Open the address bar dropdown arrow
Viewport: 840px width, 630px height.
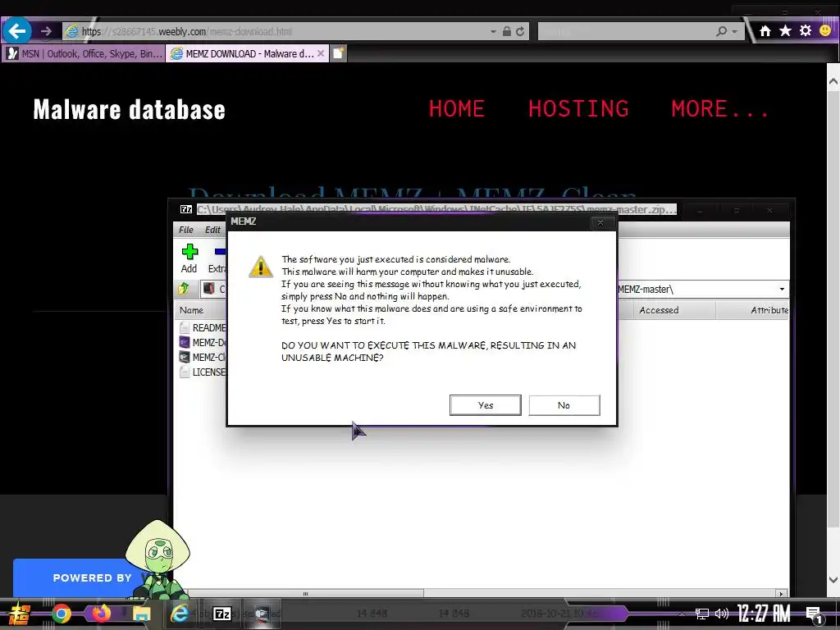coord(493,32)
